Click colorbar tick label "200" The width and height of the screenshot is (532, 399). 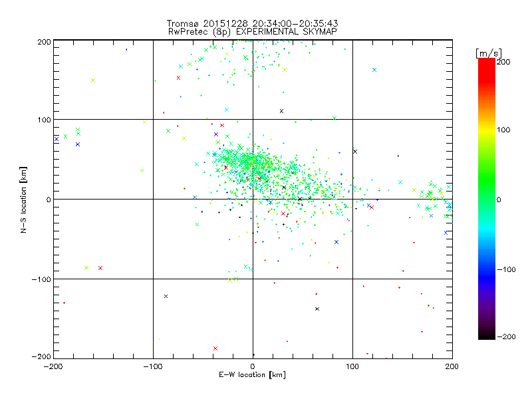point(503,62)
